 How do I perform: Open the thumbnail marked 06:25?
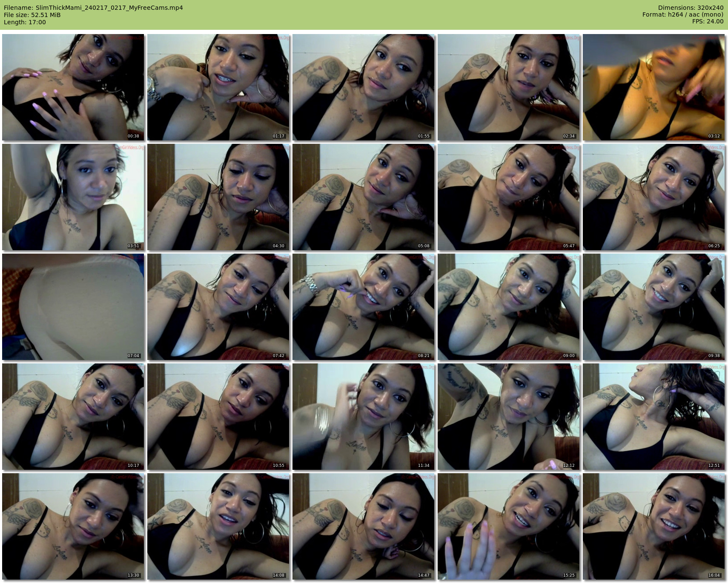653,197
